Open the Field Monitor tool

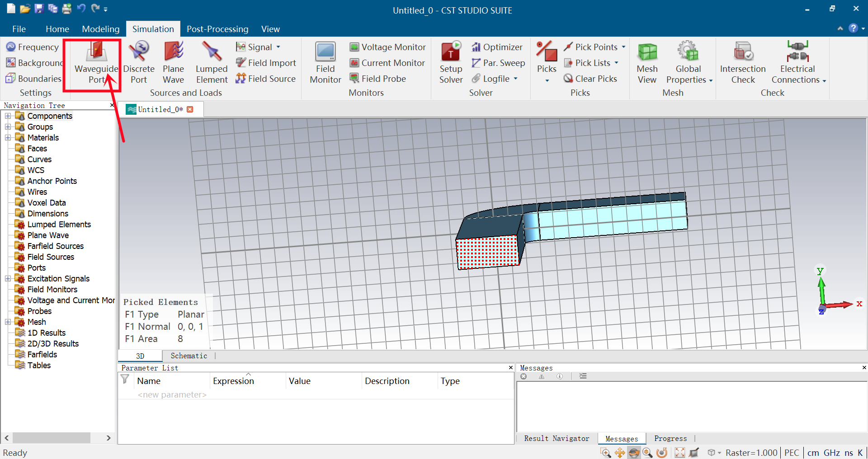[325, 63]
